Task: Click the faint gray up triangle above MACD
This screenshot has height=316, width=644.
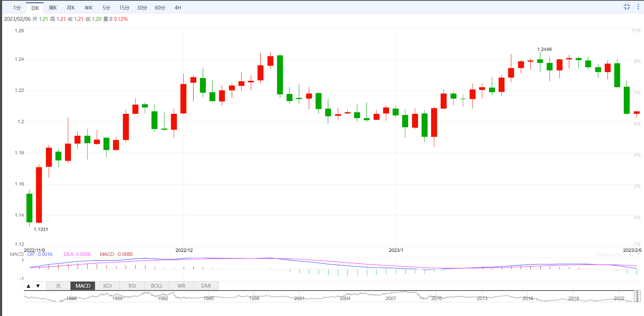Action: (x=630, y=254)
